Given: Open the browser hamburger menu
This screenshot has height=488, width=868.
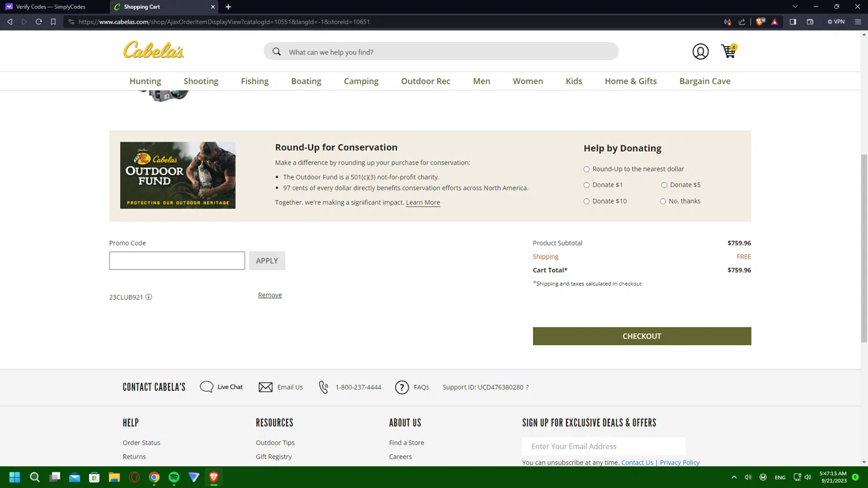Looking at the screenshot, I should [x=858, y=22].
